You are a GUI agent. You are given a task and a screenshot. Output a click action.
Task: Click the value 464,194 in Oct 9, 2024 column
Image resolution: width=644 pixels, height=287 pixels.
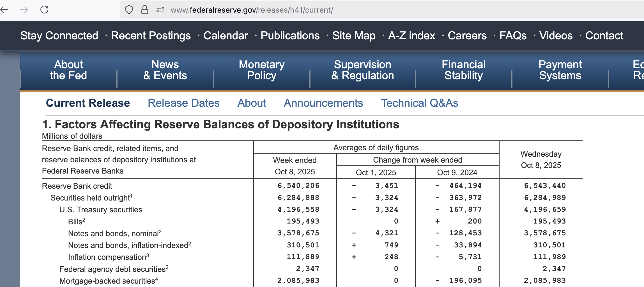(x=465, y=186)
